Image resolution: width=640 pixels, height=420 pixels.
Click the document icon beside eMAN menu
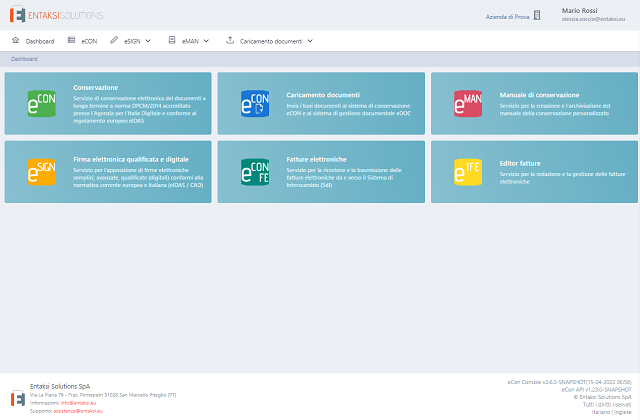pyautogui.click(x=172, y=40)
